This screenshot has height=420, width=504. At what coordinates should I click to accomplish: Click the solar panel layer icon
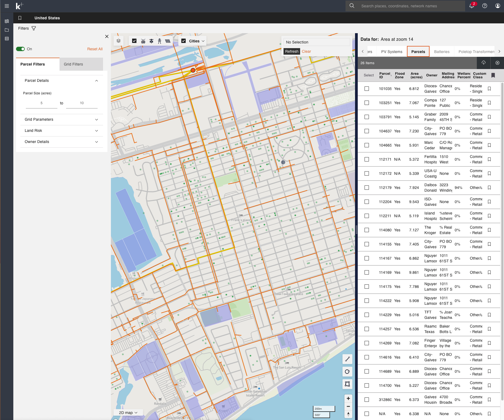pyautogui.click(x=168, y=41)
